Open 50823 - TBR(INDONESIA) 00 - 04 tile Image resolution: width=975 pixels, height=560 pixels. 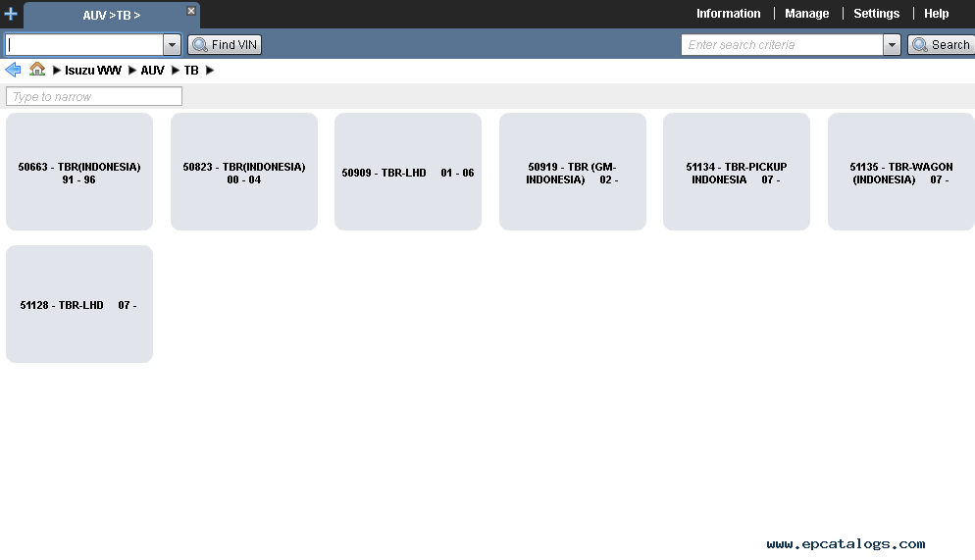pyautogui.click(x=244, y=172)
